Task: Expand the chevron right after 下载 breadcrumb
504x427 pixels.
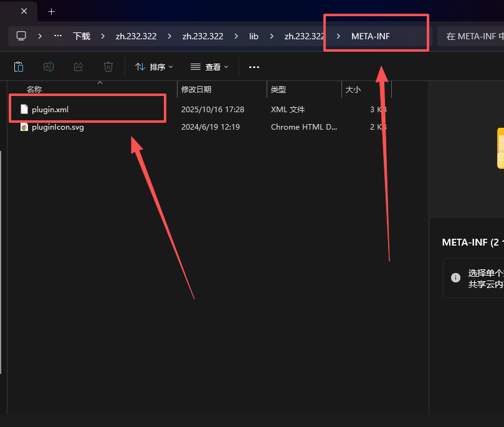Action: 103,36
